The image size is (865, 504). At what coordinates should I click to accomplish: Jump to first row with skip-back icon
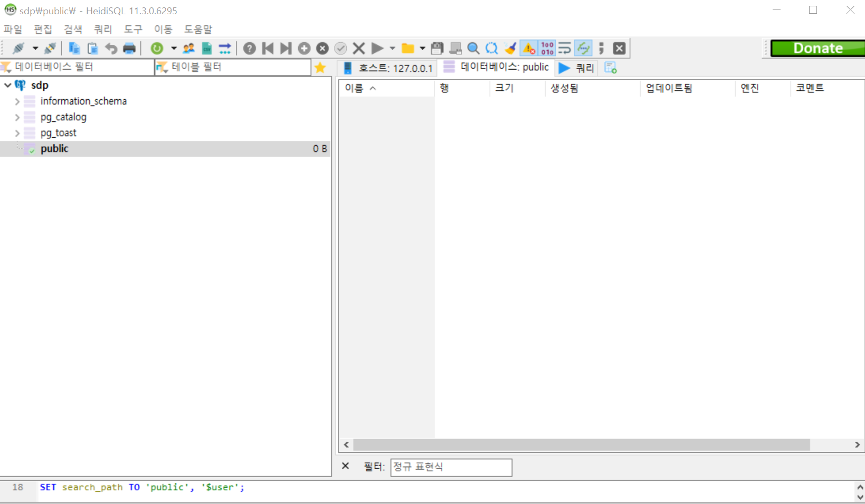point(268,49)
